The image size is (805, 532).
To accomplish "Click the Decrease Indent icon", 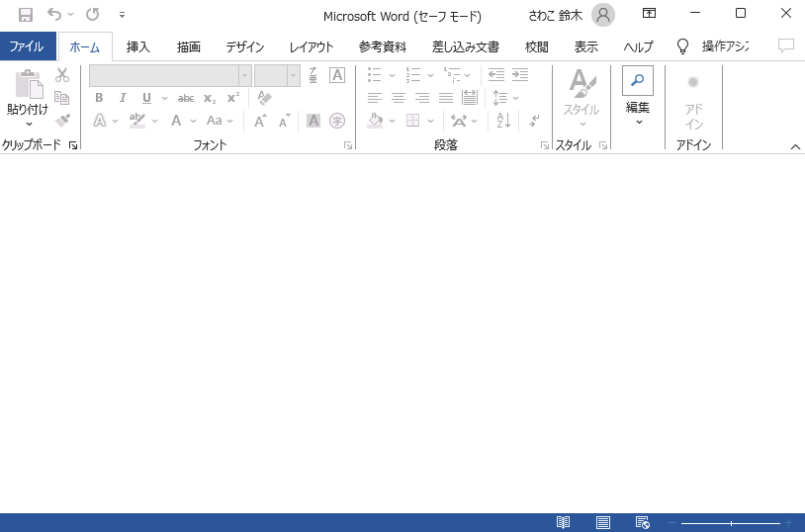I will pyautogui.click(x=495, y=75).
